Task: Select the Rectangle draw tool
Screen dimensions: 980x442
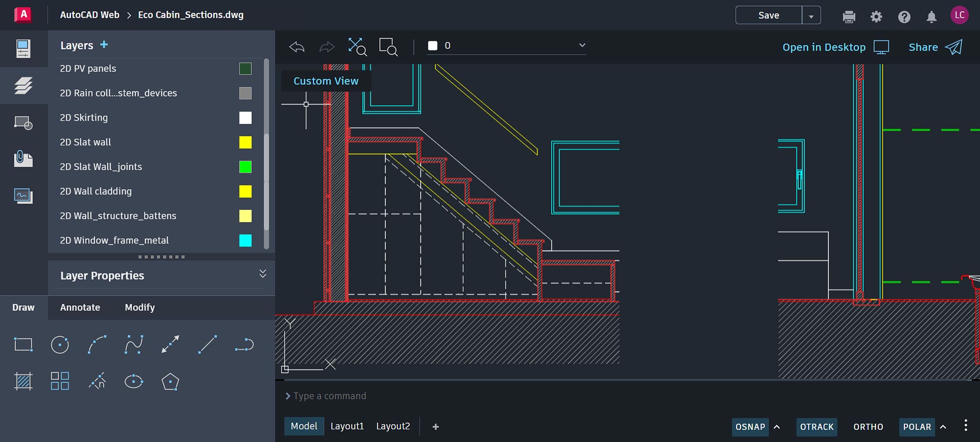Action: 23,345
